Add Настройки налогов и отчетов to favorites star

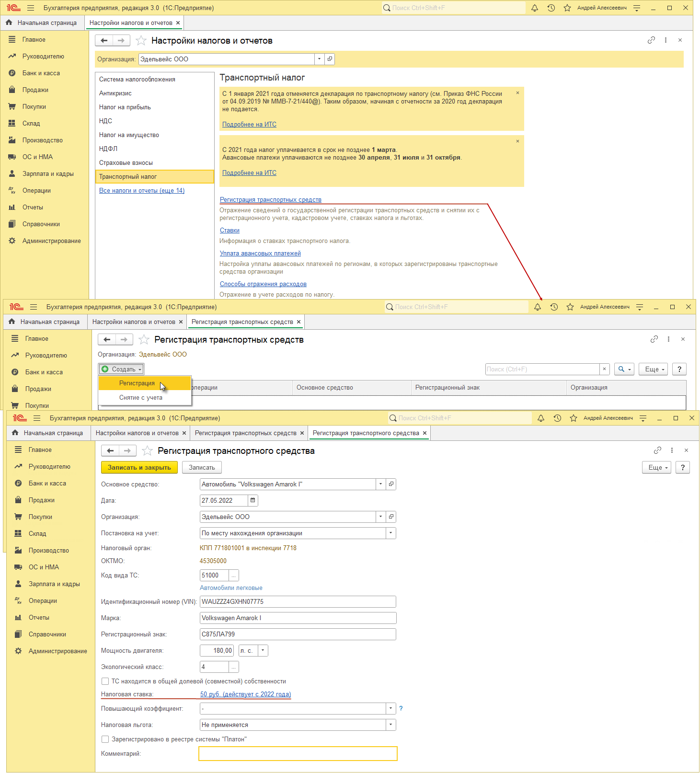141,41
